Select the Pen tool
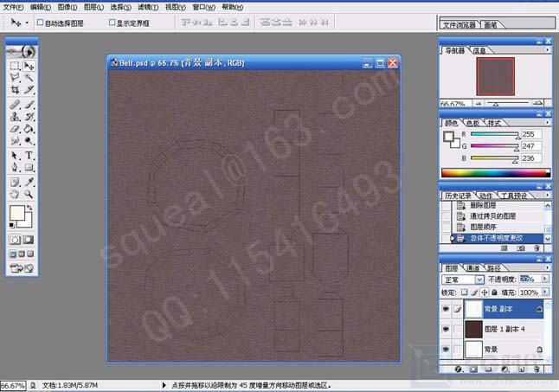Image resolution: width=559 pixels, height=392 pixels. pyautogui.click(x=15, y=167)
